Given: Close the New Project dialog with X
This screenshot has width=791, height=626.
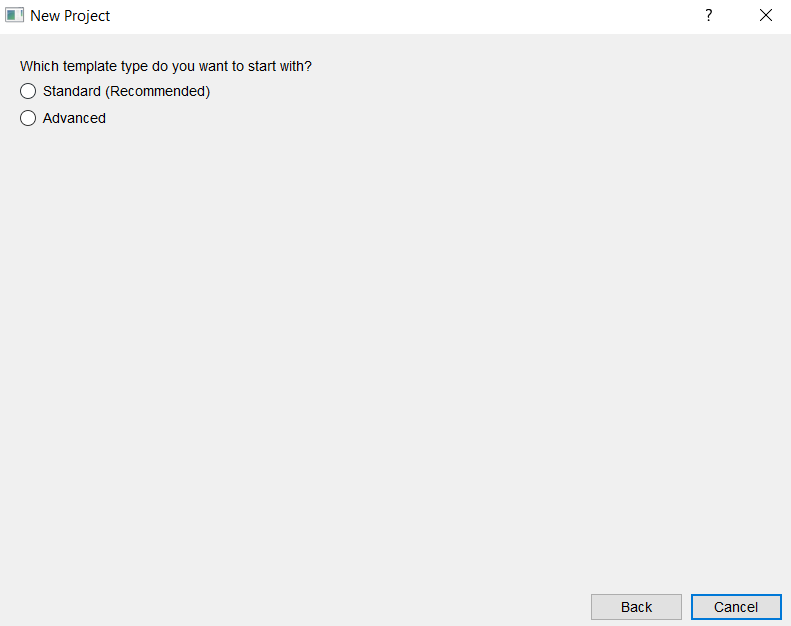Looking at the screenshot, I should [x=766, y=16].
